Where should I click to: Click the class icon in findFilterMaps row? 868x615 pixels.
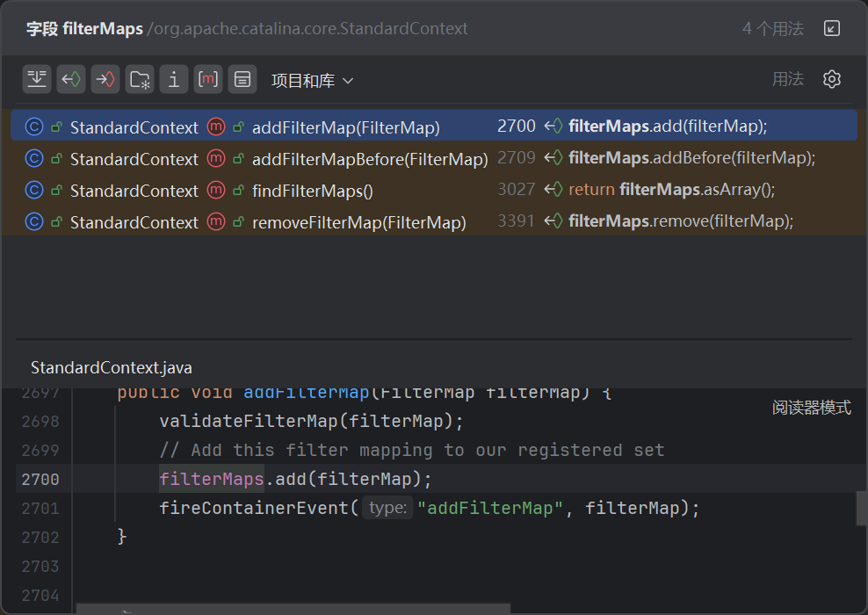click(x=34, y=191)
